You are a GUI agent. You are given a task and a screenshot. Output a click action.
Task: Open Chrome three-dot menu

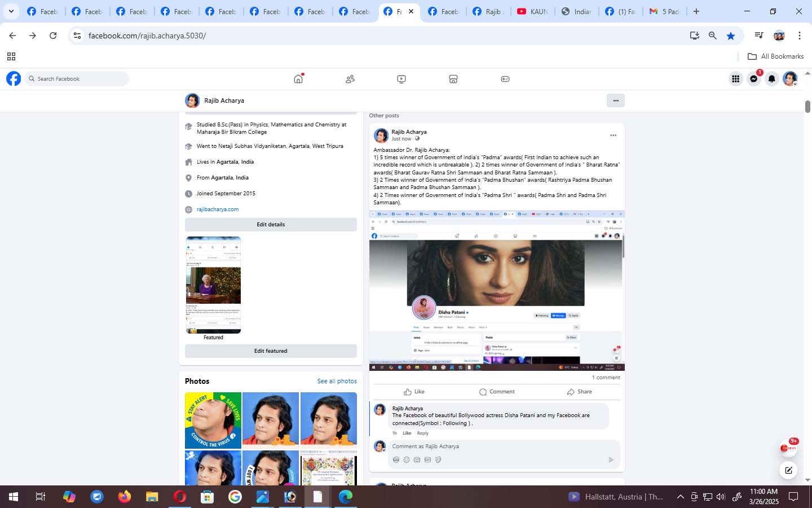coord(799,36)
